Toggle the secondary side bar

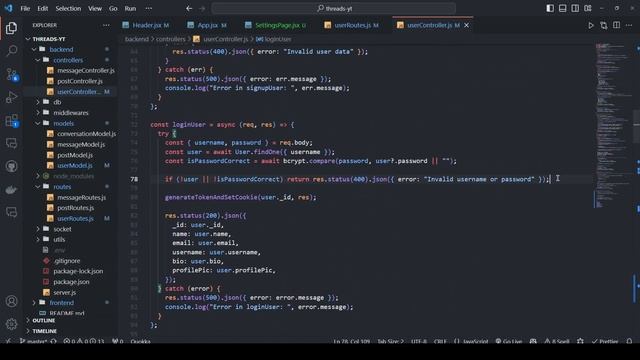tap(575, 9)
